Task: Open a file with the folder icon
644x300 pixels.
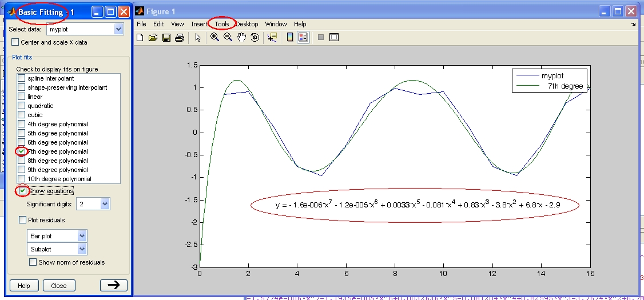Action: (153, 38)
